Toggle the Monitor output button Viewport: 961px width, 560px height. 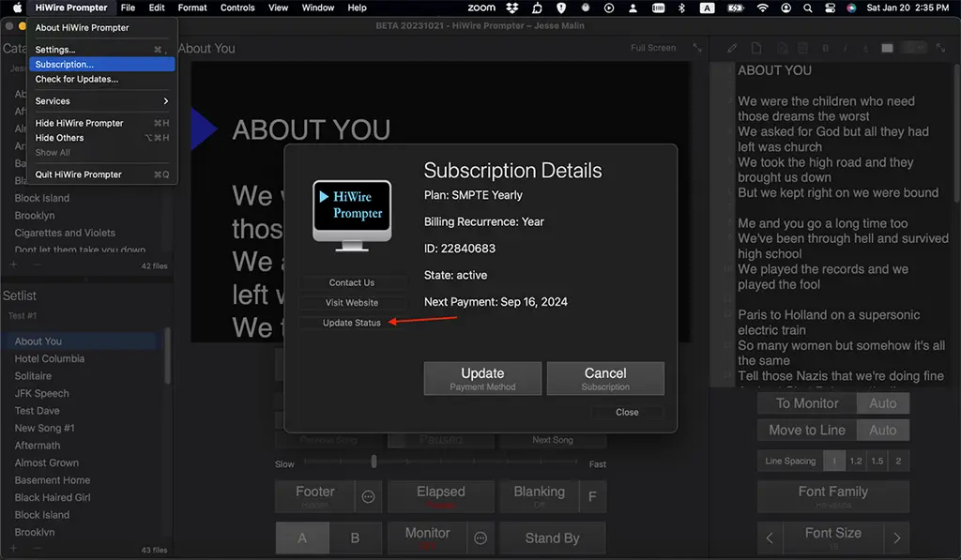pos(427,537)
